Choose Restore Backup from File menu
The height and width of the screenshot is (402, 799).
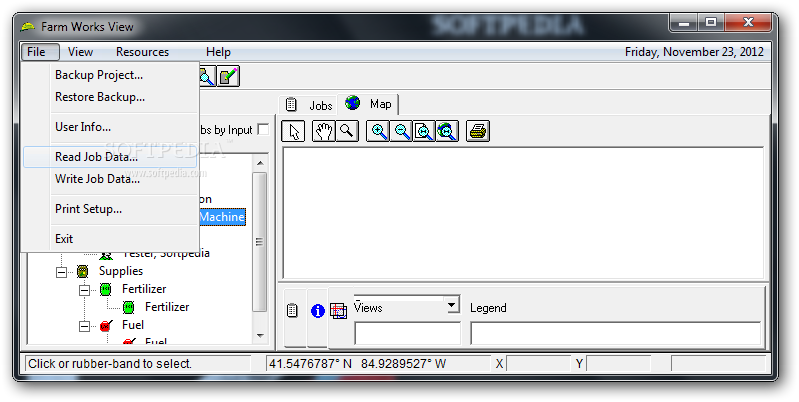[110, 97]
